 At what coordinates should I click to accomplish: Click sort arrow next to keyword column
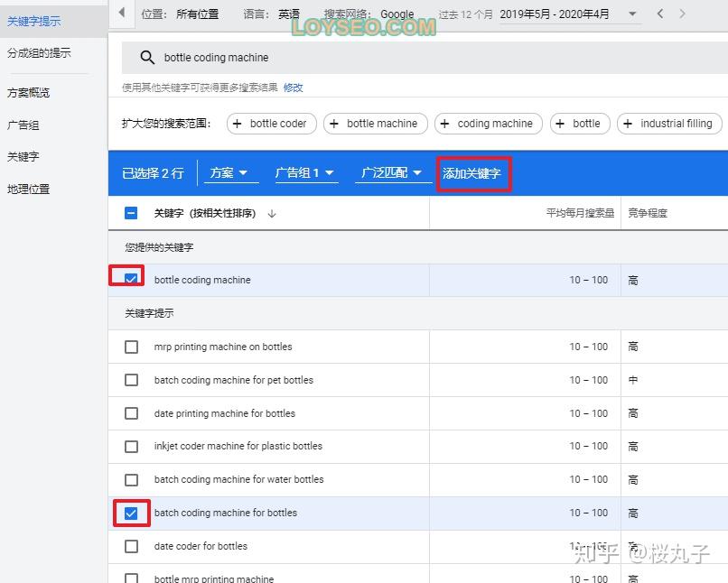coord(272,213)
